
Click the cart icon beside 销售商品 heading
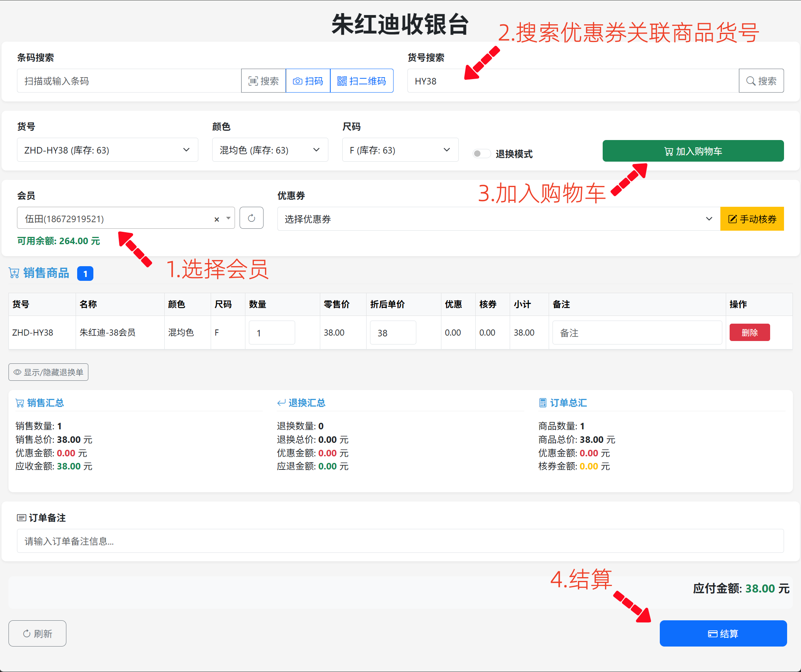14,273
